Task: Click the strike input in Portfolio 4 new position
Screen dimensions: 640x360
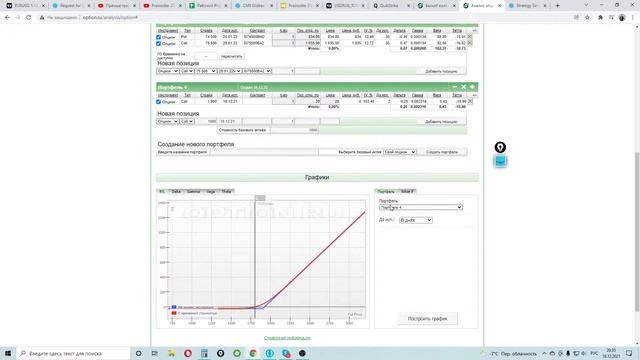Action: [206, 121]
